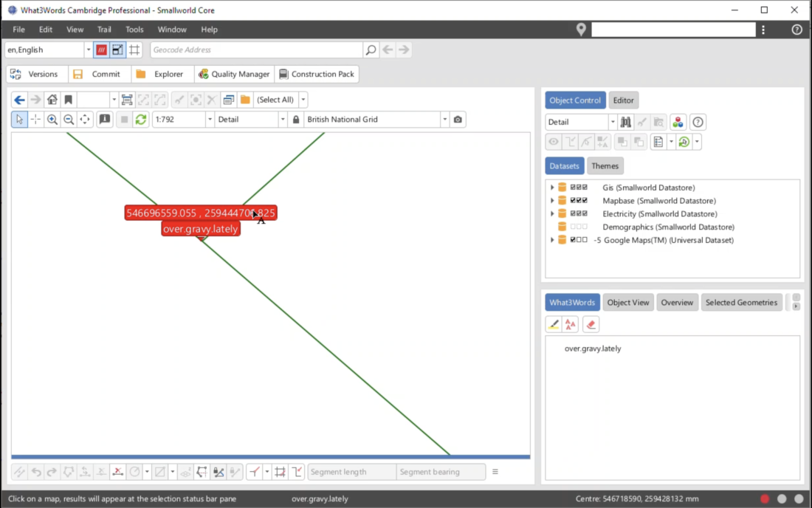Click the red What3Words slashes icon
This screenshot has width=812, height=508.
click(x=102, y=49)
